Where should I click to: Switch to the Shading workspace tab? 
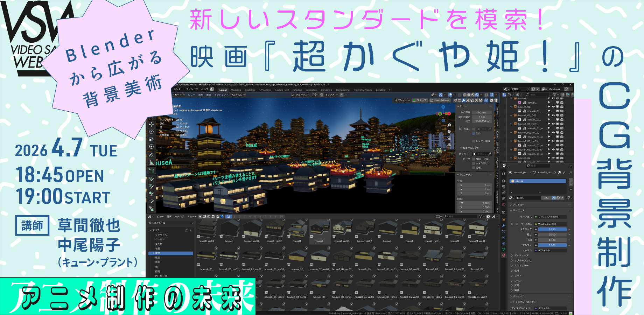click(298, 90)
